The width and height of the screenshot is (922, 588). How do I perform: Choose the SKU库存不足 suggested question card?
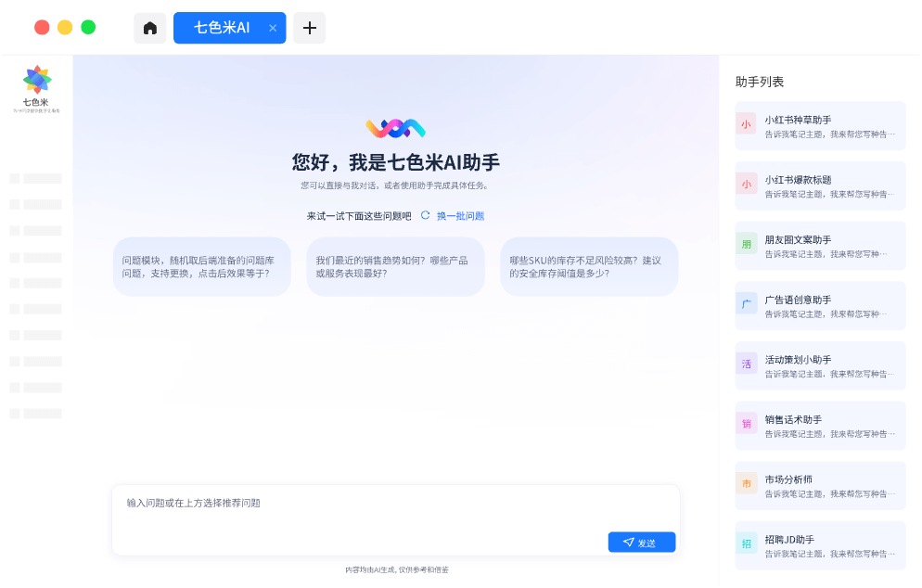(589, 267)
